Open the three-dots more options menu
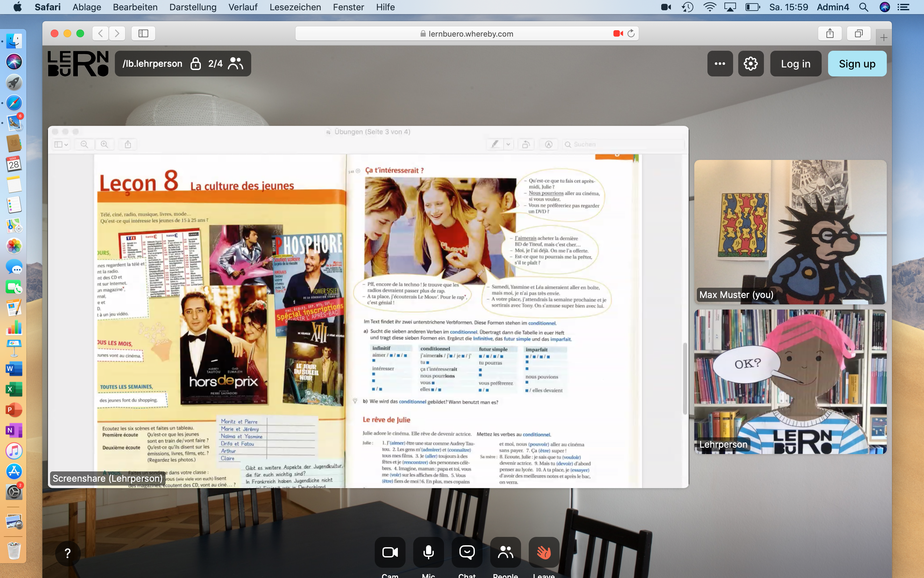Screen dimensions: 924x578 tap(720, 64)
